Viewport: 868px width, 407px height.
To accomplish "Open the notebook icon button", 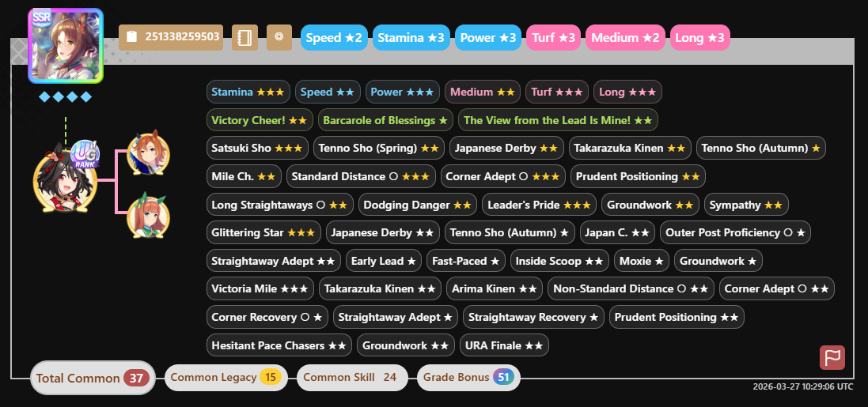I will coord(244,37).
